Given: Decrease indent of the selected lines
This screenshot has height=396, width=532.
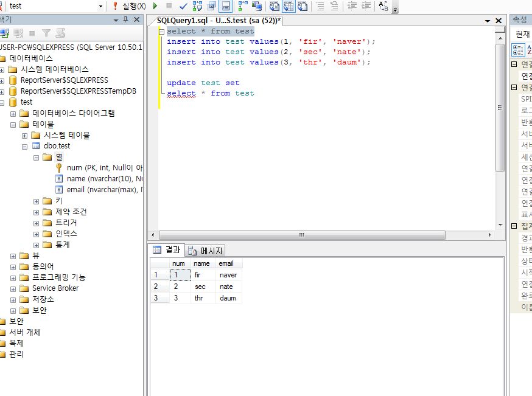Looking at the screenshot, I should [352, 5].
